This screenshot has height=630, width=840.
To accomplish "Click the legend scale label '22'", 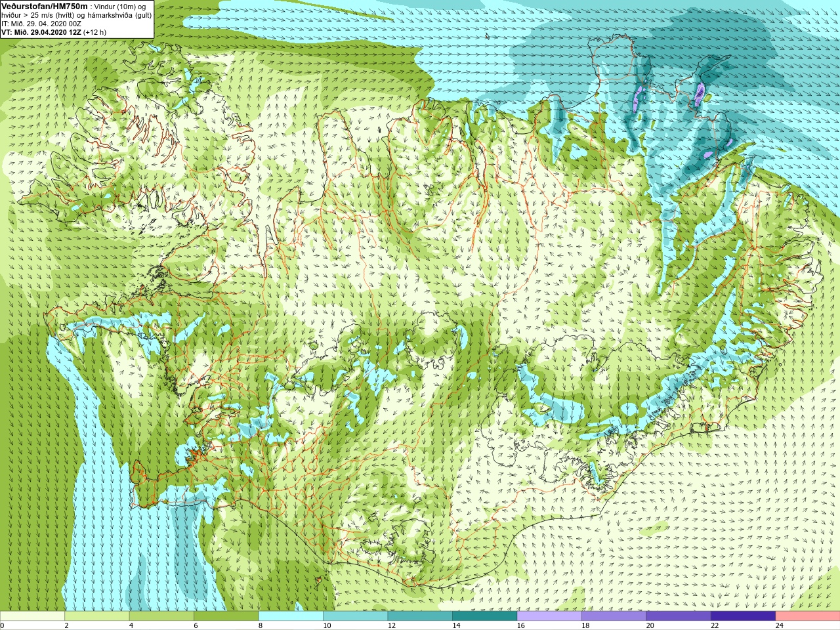I will point(715,625).
